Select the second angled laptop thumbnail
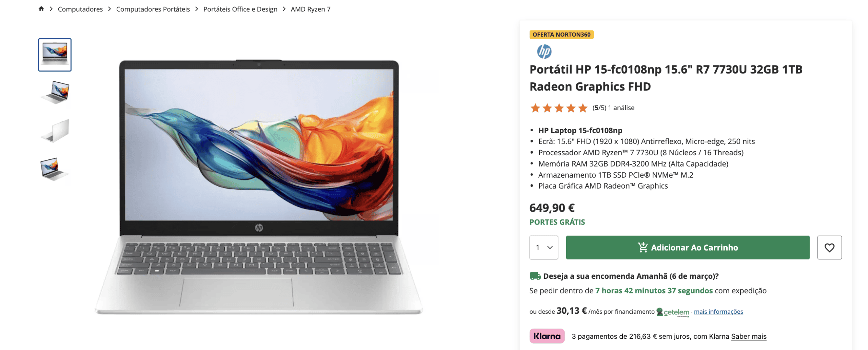Image resolution: width=868 pixels, height=350 pixels. [x=55, y=93]
